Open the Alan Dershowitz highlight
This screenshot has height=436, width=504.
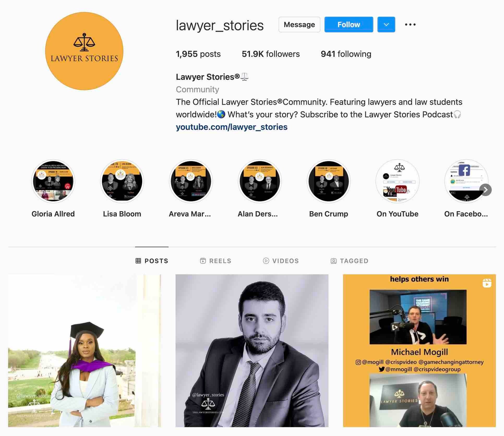260,181
